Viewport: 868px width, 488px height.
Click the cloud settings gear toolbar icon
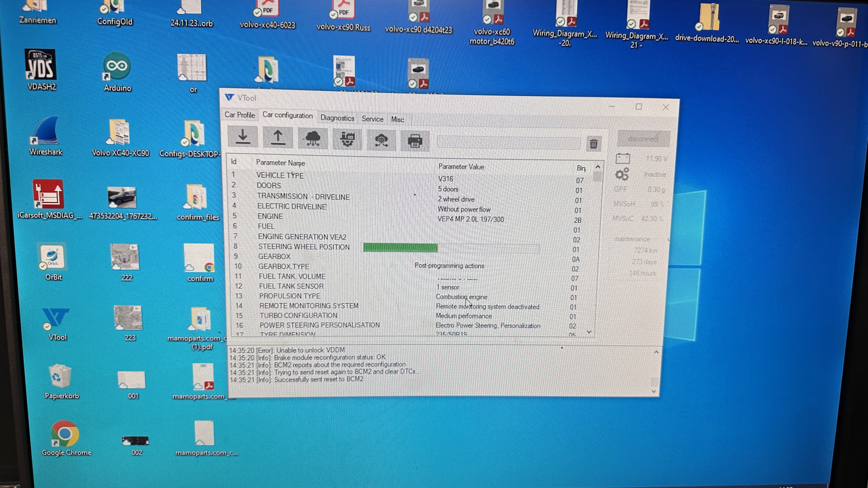pos(381,141)
